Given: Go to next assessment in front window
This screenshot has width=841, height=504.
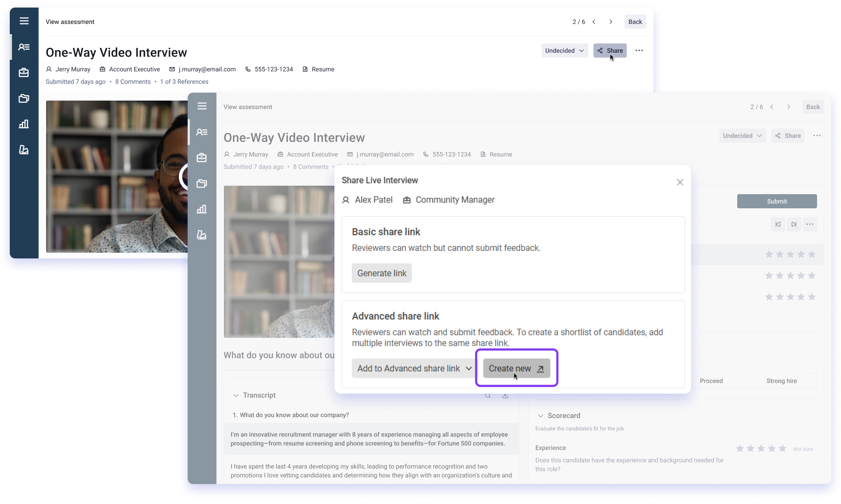Looking at the screenshot, I should point(789,107).
